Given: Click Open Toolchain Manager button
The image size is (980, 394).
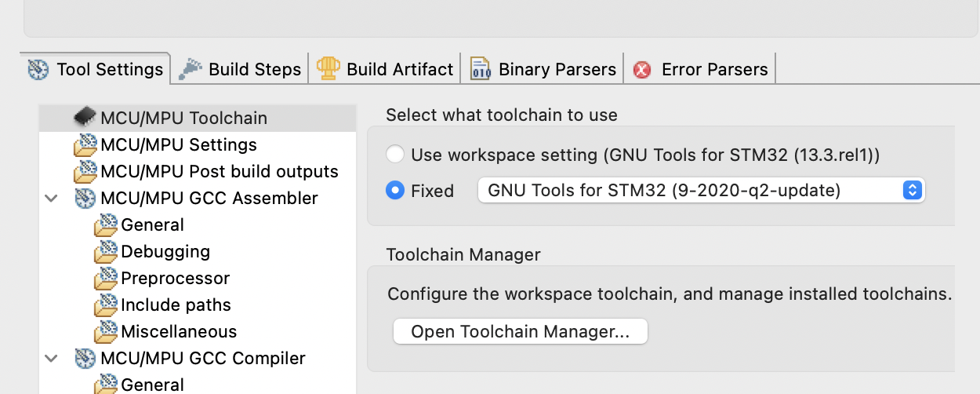Looking at the screenshot, I should (x=521, y=331).
